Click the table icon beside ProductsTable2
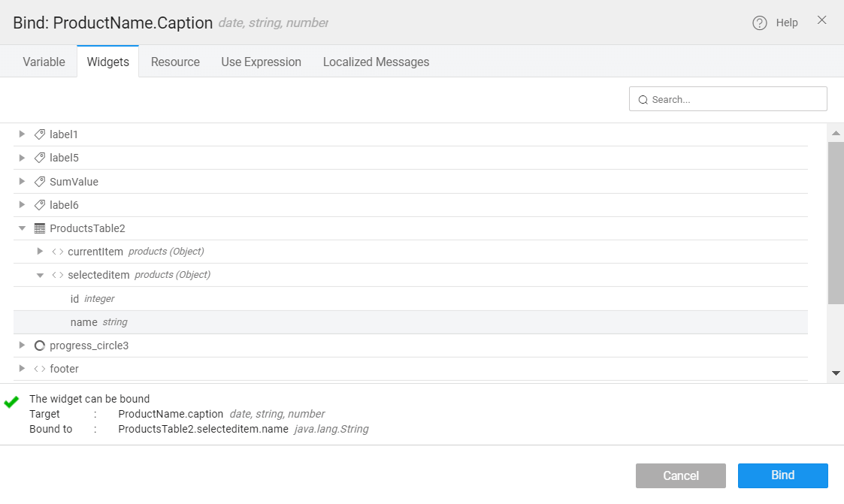Viewport: 844px width, 504px height. coord(40,228)
